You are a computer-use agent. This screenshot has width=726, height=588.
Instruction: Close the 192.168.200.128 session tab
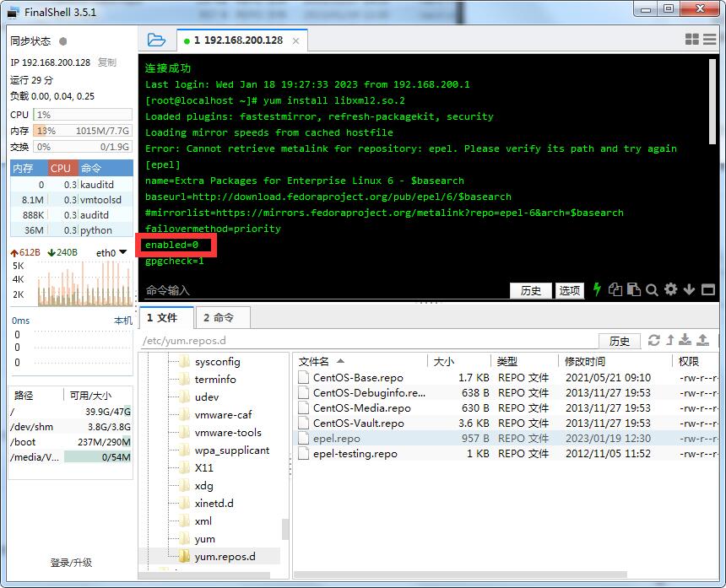(295, 40)
